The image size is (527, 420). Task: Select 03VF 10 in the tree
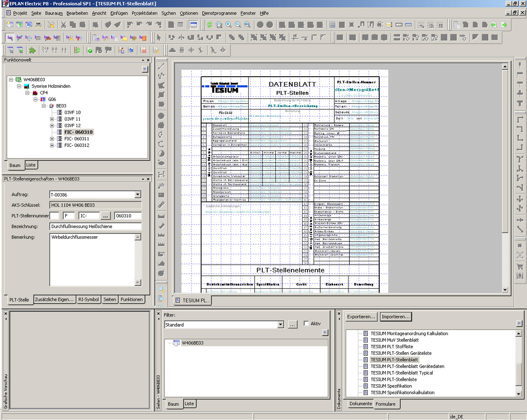click(x=73, y=112)
